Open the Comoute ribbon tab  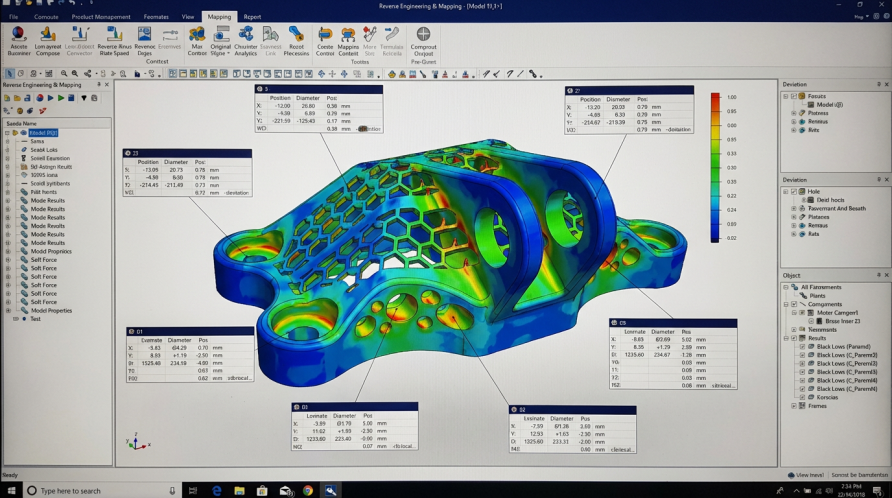tap(46, 17)
